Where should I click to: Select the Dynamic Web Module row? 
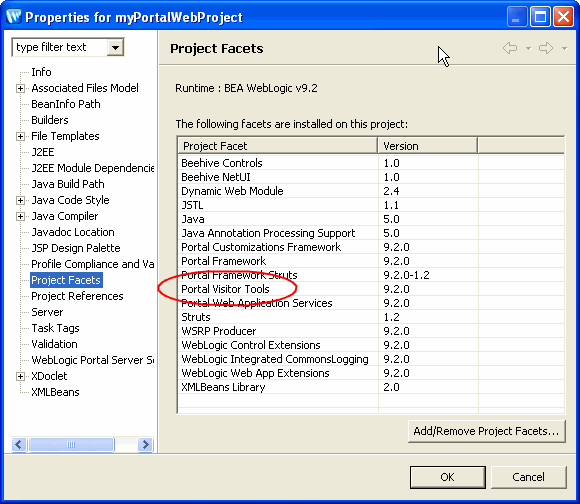pos(371,191)
